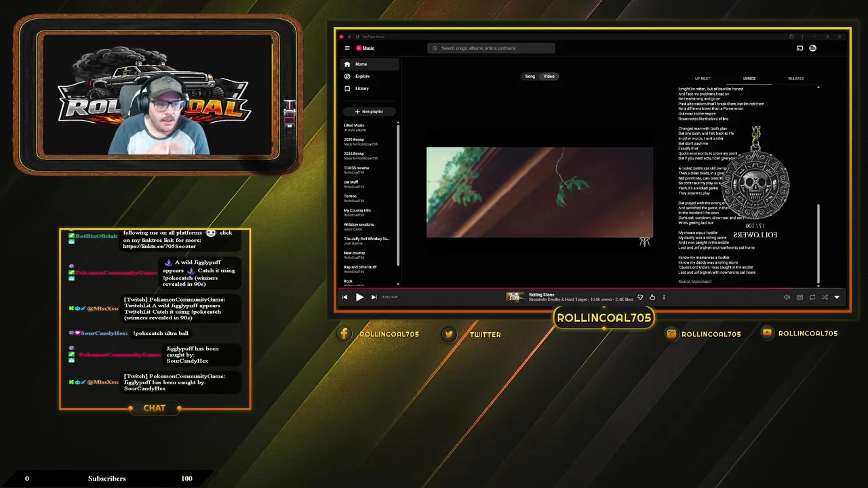Click the Library bookmark icon
The image size is (868, 488).
click(347, 89)
